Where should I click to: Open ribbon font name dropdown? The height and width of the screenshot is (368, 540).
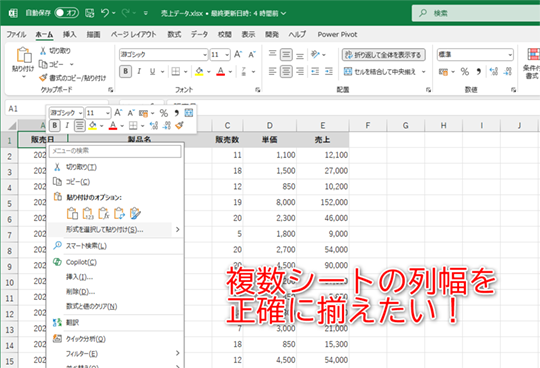tap(205, 55)
